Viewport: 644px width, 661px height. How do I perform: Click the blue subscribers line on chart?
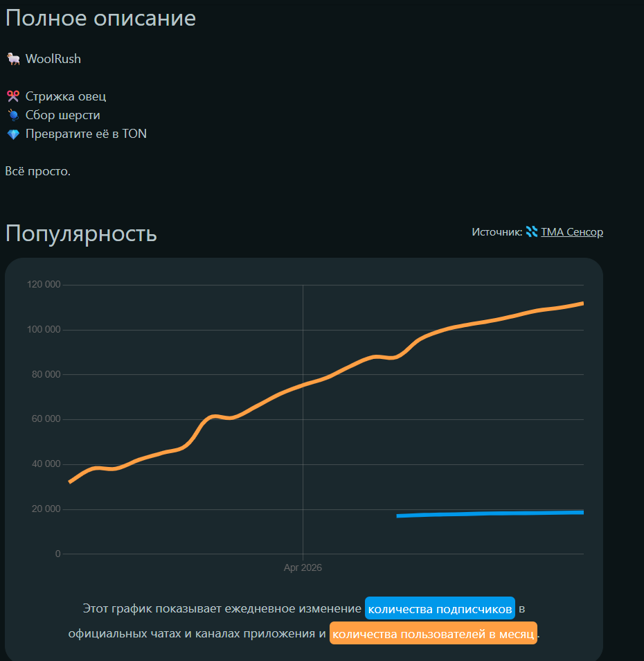[x=485, y=513]
